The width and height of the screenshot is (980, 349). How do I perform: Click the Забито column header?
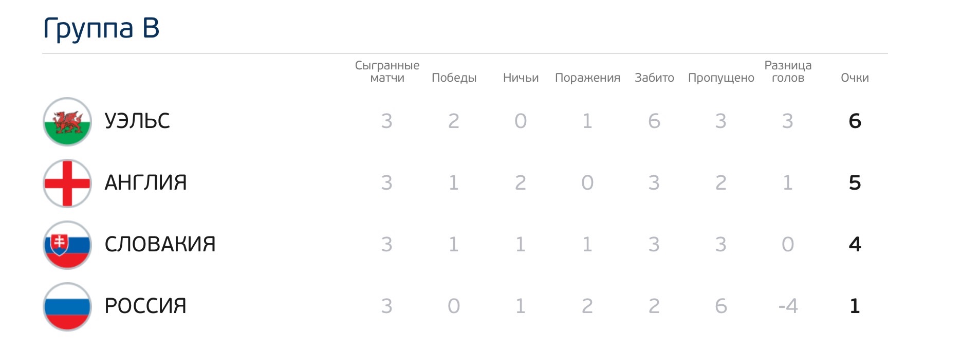click(654, 78)
